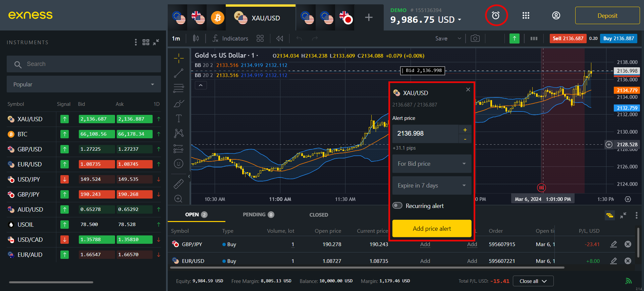Open the user profile icon
This screenshot has height=291, width=644.
tap(556, 15)
